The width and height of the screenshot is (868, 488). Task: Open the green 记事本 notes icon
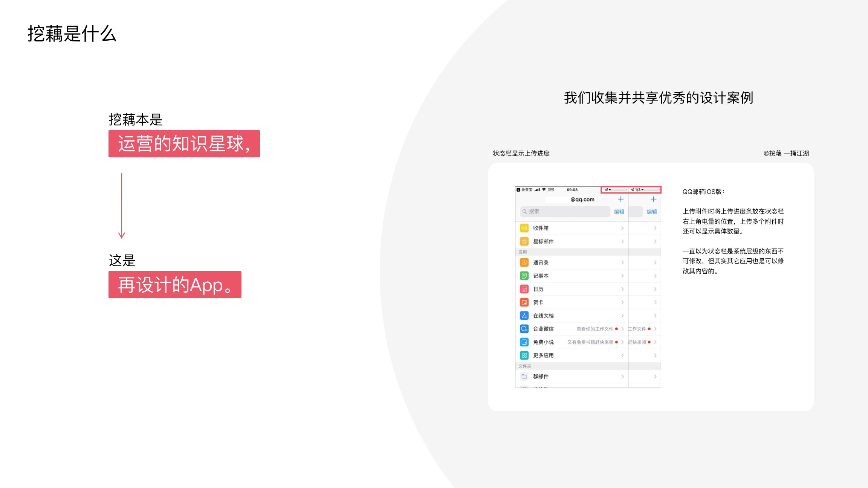(x=524, y=276)
